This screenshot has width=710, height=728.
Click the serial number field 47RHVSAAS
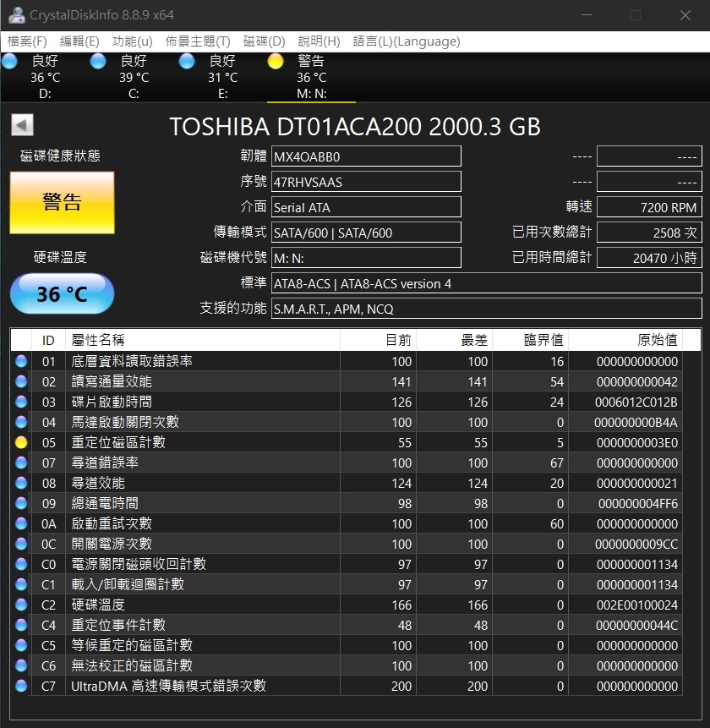coord(366,182)
